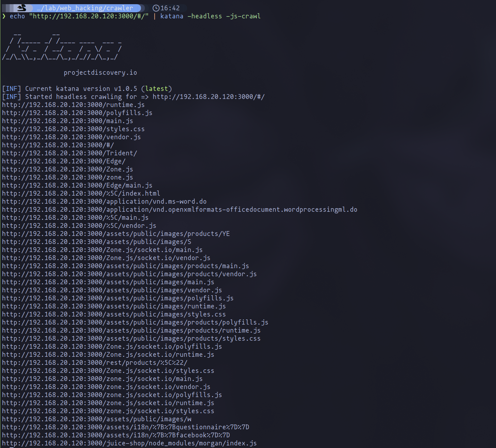Image resolution: width=496 pixels, height=448 pixels.
Task: Click the quoted URL in the echo command
Action: click(89, 16)
